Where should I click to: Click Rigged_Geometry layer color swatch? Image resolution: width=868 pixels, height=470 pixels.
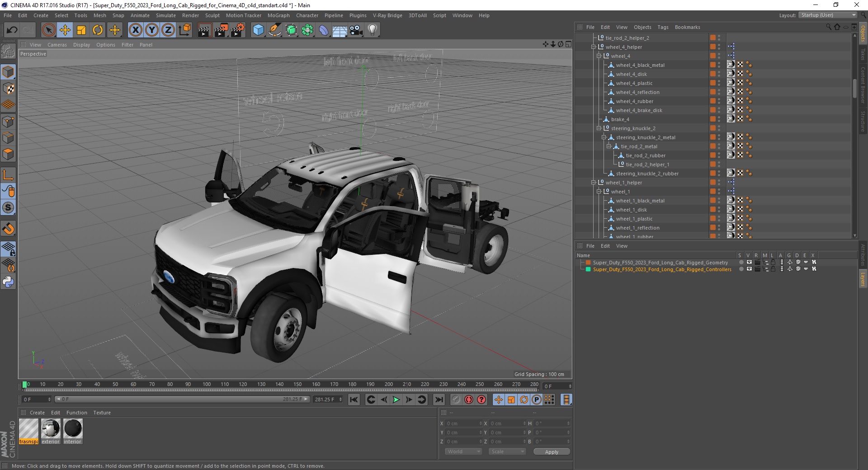coord(588,262)
